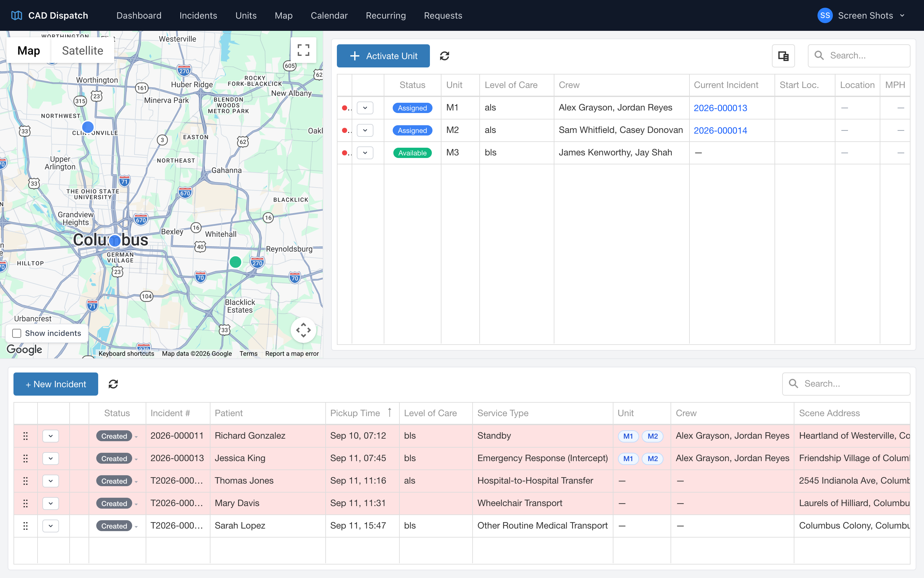Enable the Show incidents checkbox
Screen dimensions: 924x578
click(17, 333)
